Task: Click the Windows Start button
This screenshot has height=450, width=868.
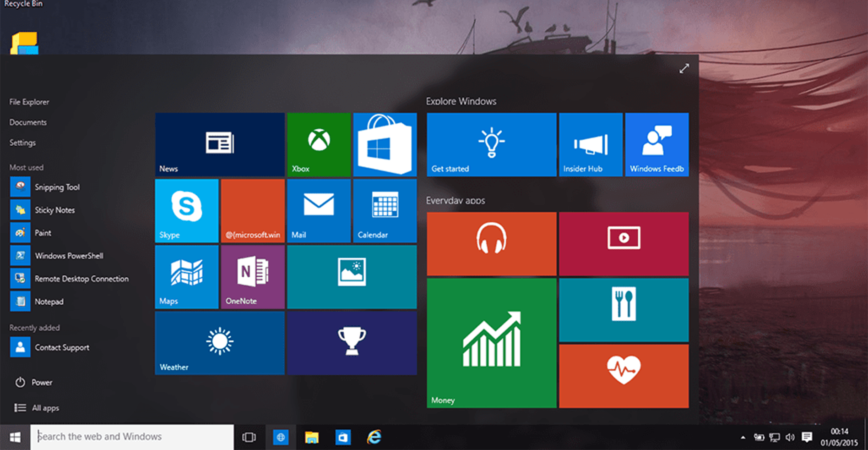Action: pyautogui.click(x=15, y=437)
